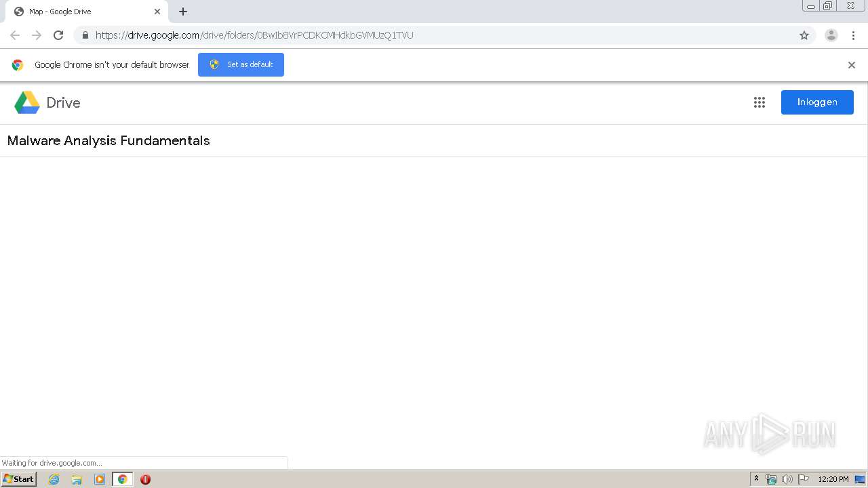Launch Internet Explorer from taskbar

coord(54,479)
